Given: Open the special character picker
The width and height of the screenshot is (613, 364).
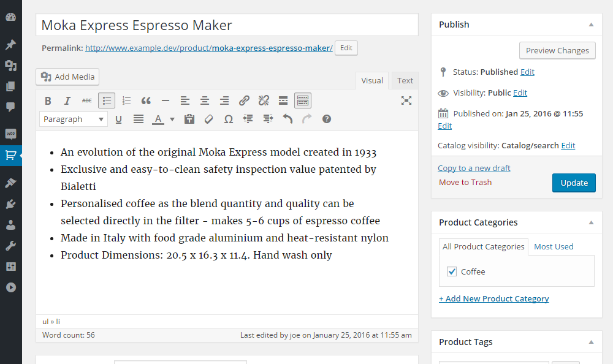Looking at the screenshot, I should 228,119.
